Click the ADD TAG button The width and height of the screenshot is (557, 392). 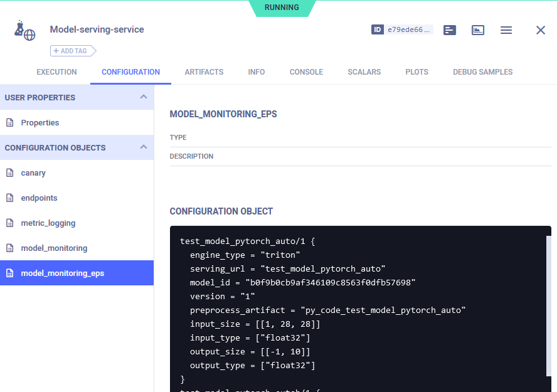73,51
